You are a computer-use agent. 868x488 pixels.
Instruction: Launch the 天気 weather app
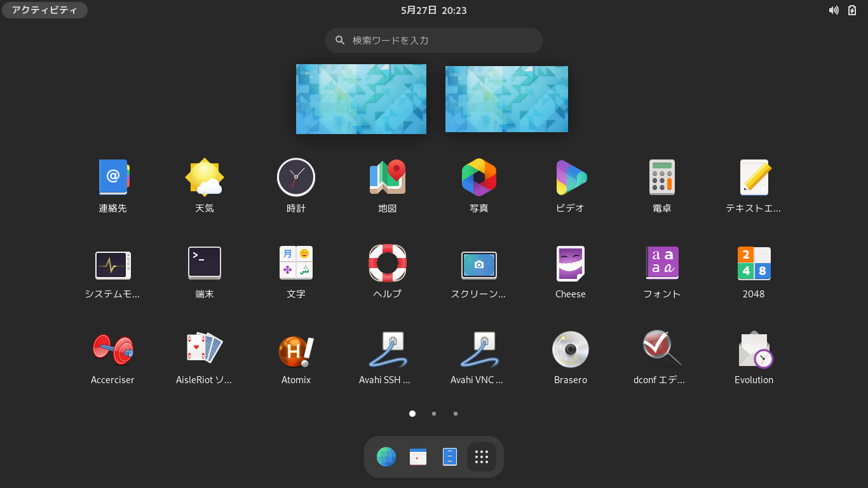tap(205, 177)
